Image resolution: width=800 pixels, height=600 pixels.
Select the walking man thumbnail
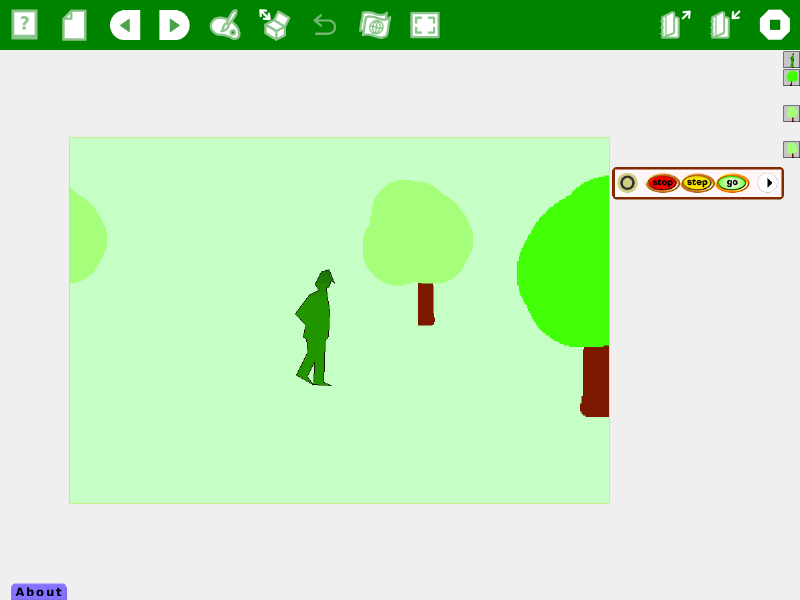791,60
